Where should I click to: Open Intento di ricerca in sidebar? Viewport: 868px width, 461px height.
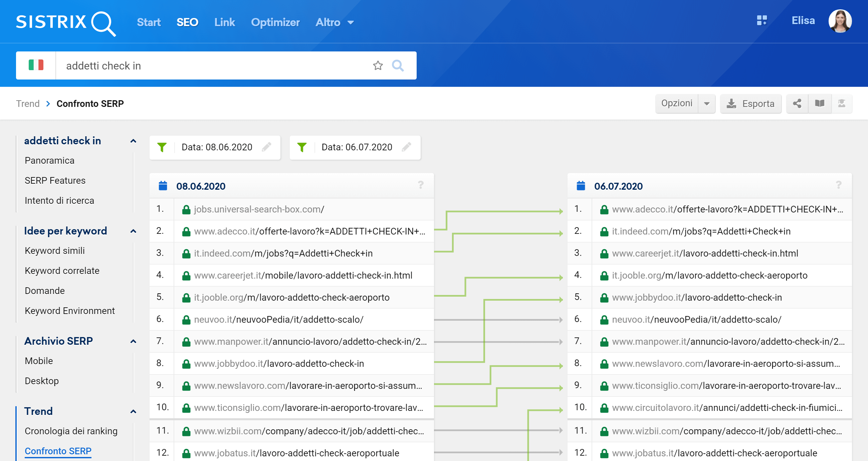click(59, 201)
